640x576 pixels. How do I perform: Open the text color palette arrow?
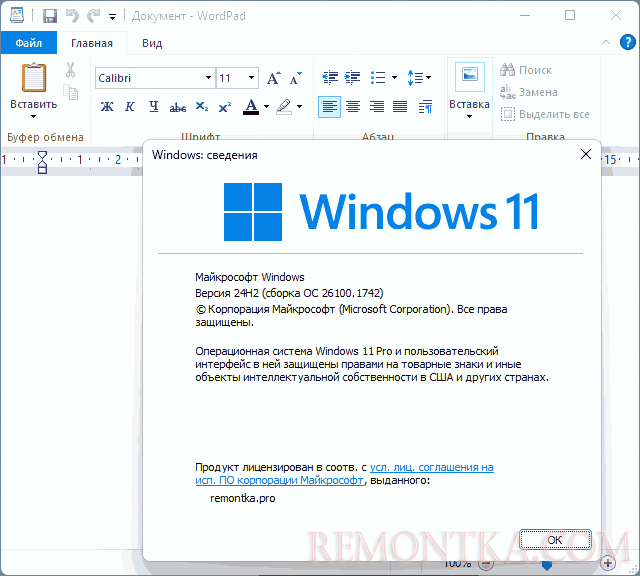(267, 107)
